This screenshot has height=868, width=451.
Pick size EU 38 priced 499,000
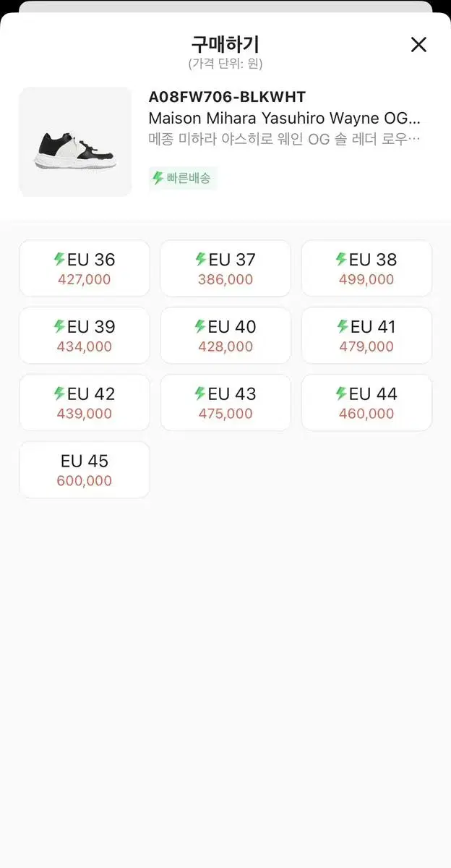coord(366,268)
